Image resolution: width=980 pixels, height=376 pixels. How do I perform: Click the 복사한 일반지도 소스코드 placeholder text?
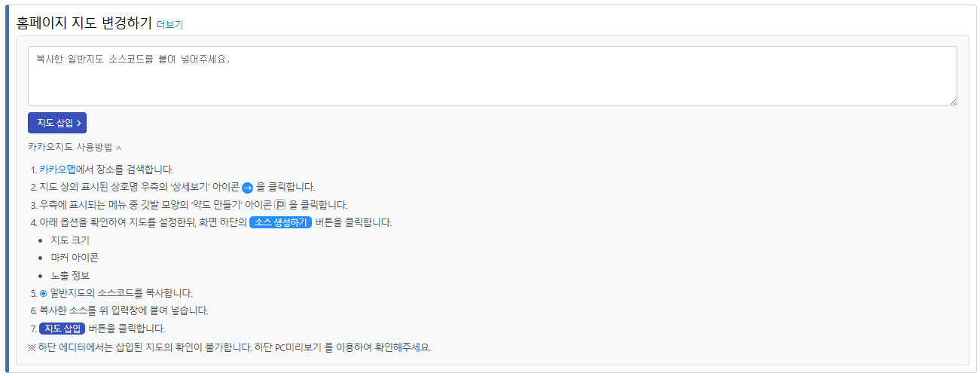click(133, 58)
